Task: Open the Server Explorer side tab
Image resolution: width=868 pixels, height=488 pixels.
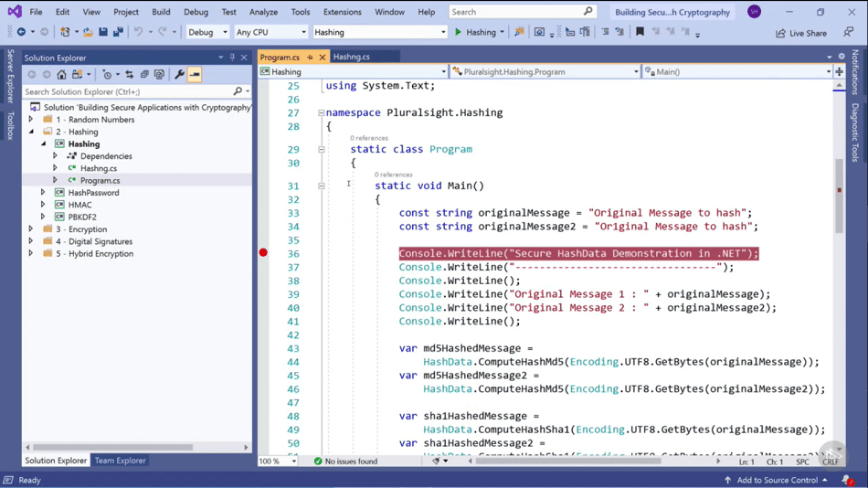Action: (x=10, y=76)
